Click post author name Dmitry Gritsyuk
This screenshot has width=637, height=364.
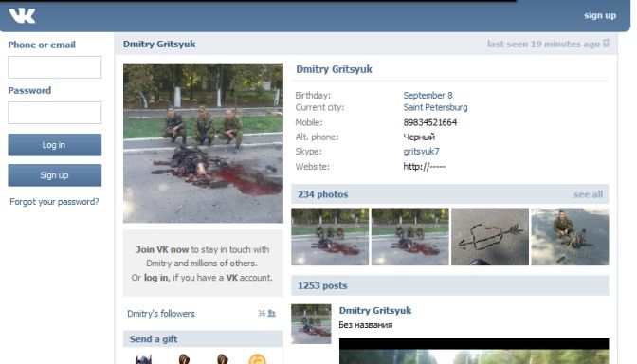(x=375, y=310)
